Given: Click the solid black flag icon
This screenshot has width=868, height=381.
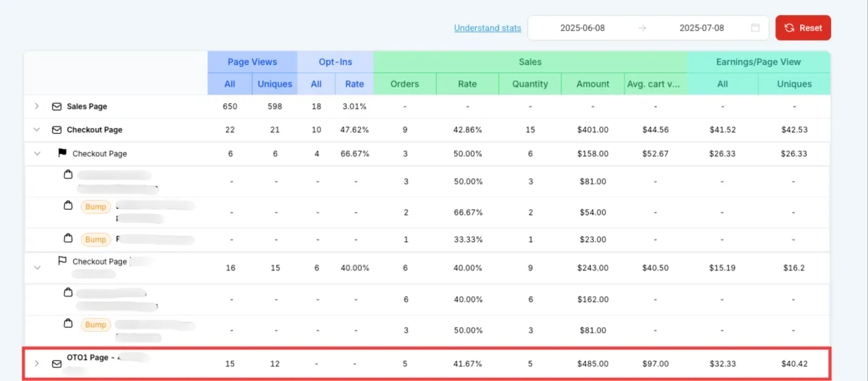Looking at the screenshot, I should 62,153.
